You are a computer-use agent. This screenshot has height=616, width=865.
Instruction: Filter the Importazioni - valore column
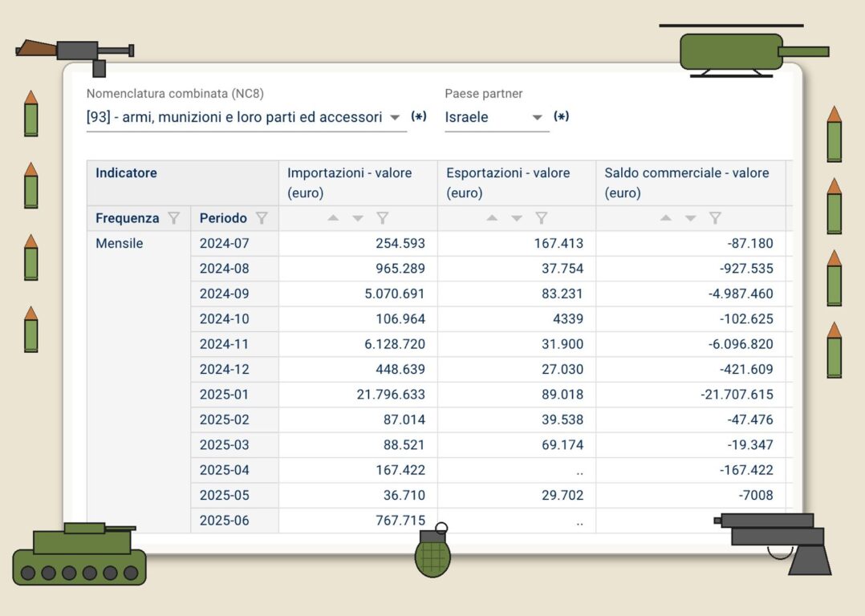point(383,218)
